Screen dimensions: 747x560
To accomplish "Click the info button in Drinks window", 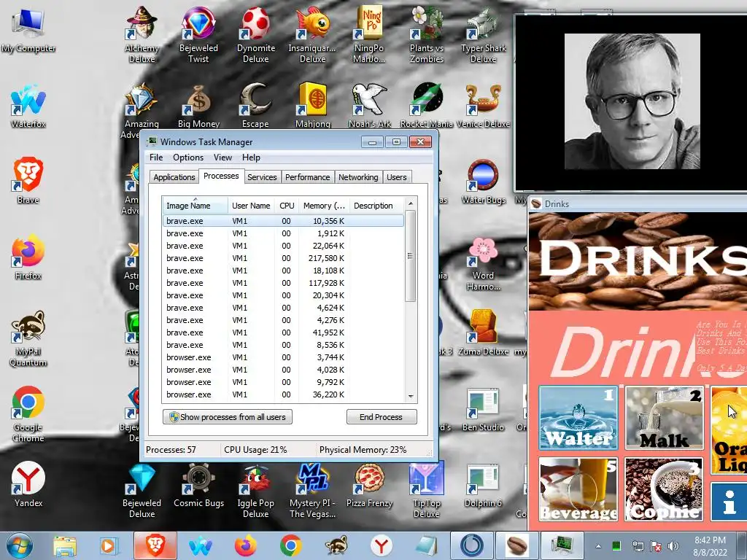I will coord(729,502).
